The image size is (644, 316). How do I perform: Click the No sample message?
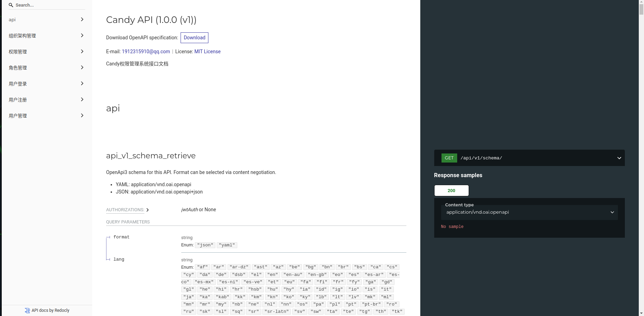(452, 227)
